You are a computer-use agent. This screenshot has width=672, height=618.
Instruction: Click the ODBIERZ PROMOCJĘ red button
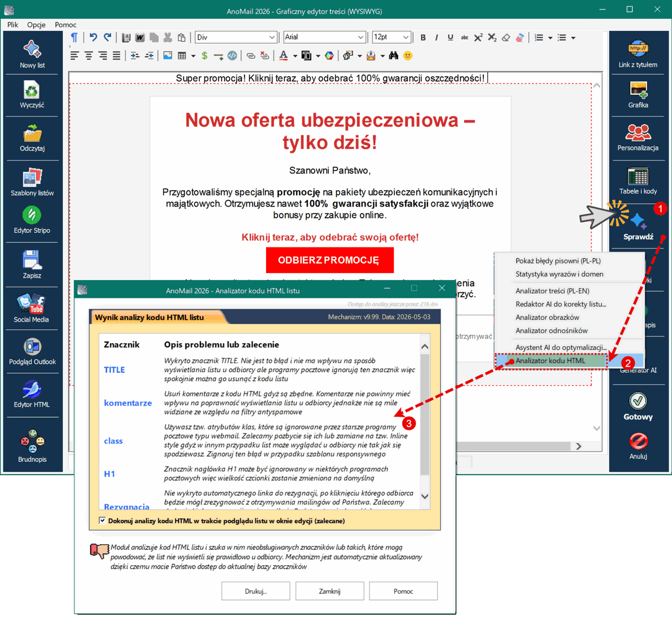[329, 260]
